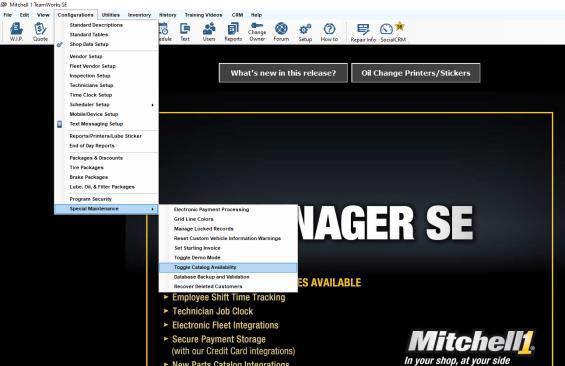Open Brake Packages
The image size is (565, 366).
point(106,177)
